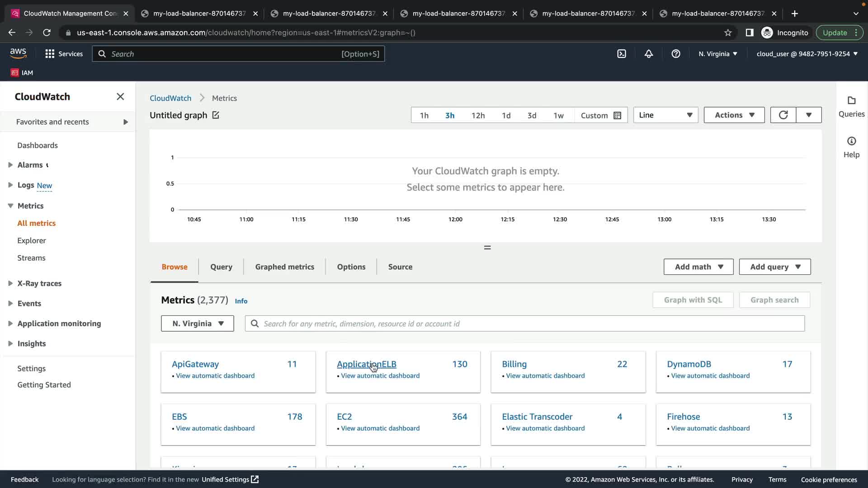Viewport: 868px width, 488px height.
Task: Open the Actions dropdown menu
Action: pyautogui.click(x=734, y=115)
